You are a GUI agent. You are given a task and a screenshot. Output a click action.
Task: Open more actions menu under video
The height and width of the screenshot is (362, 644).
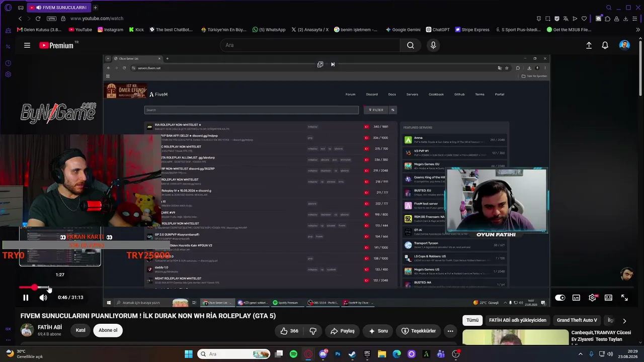click(x=450, y=331)
